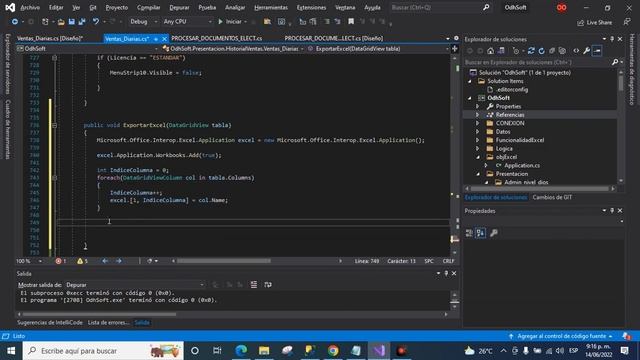The image size is (640, 360).
Task: Click the Open File folder icon
Action: (x=61, y=22)
